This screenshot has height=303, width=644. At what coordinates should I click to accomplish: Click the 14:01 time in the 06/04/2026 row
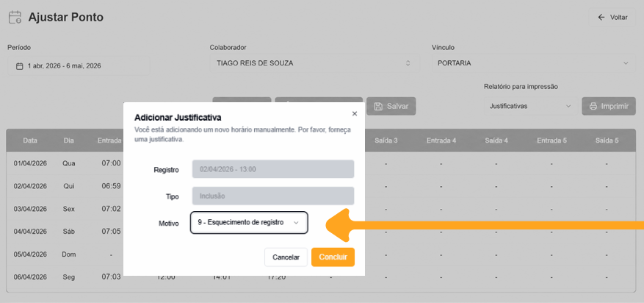pos(221,277)
